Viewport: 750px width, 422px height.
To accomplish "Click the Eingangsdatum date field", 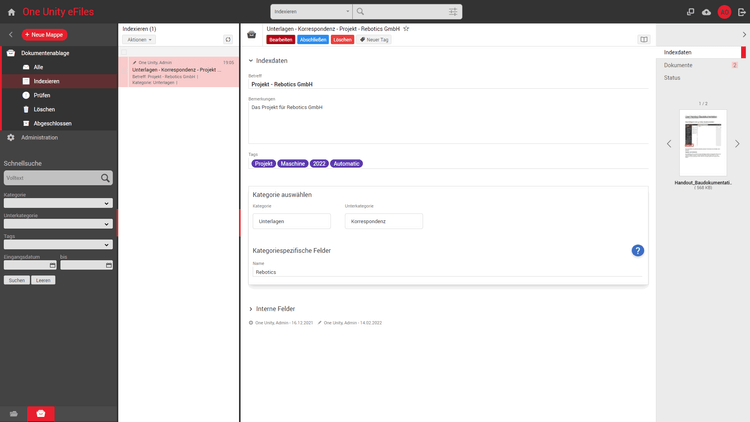I will tap(29, 265).
